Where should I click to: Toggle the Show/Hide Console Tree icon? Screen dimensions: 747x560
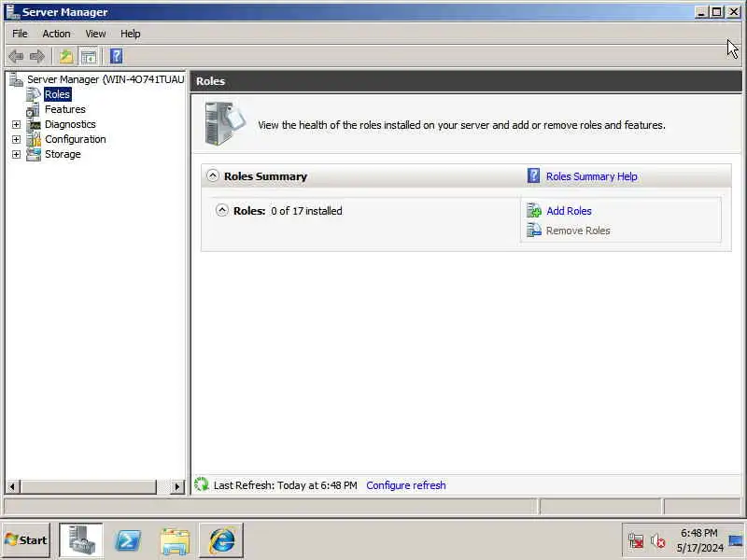[x=89, y=56]
